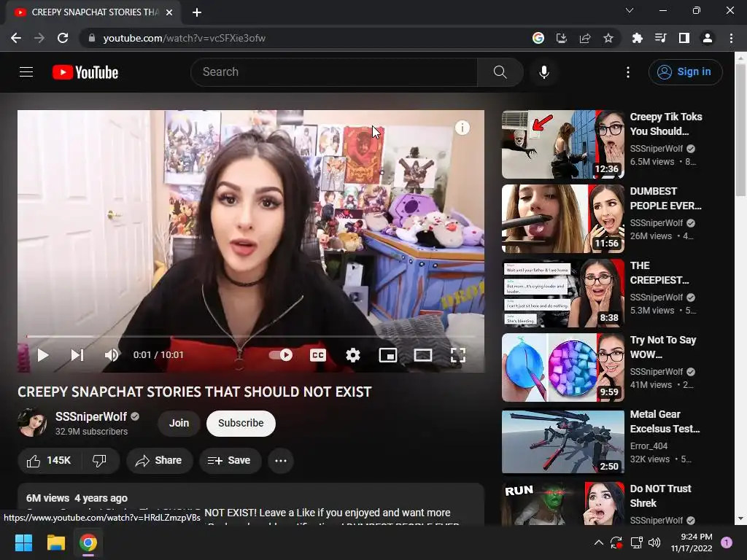Go back in browser history
Viewport: 747px width, 560px height.
click(16, 38)
